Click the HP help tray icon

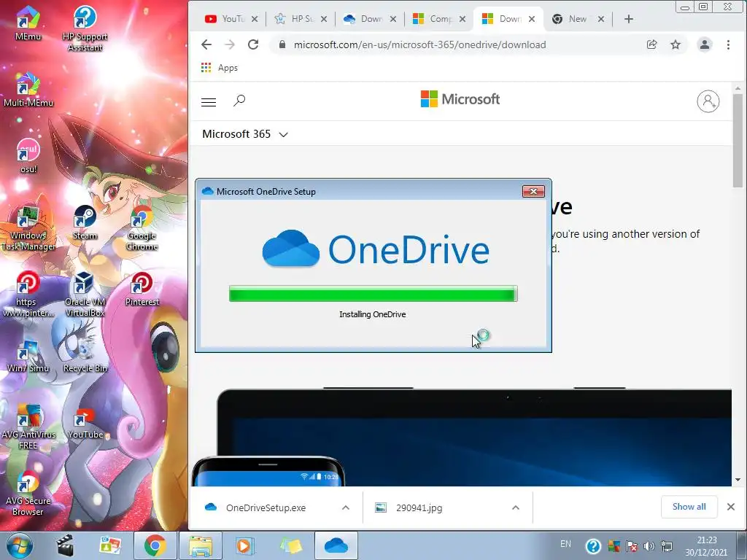tap(593, 545)
